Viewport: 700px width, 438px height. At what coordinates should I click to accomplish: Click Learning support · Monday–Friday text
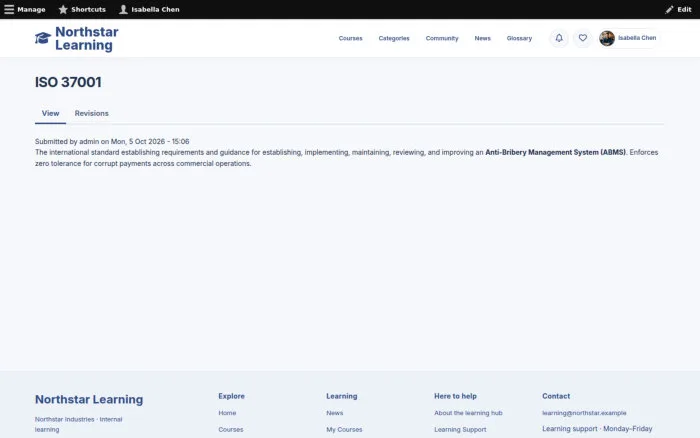click(597, 429)
